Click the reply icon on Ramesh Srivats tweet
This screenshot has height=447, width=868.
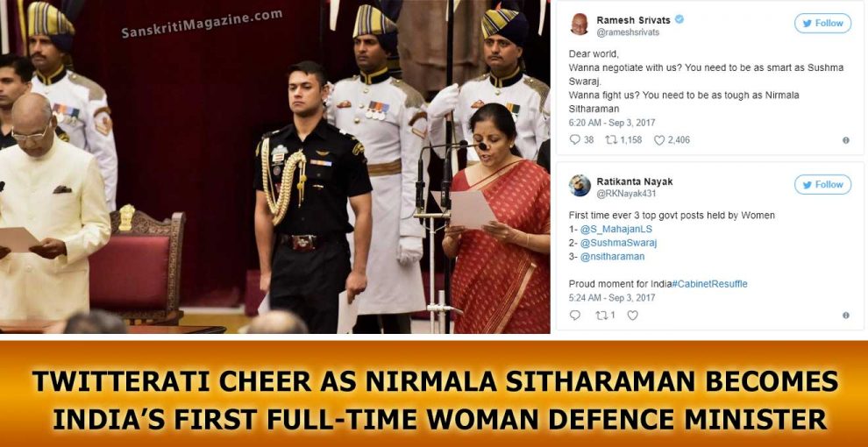[x=574, y=140]
